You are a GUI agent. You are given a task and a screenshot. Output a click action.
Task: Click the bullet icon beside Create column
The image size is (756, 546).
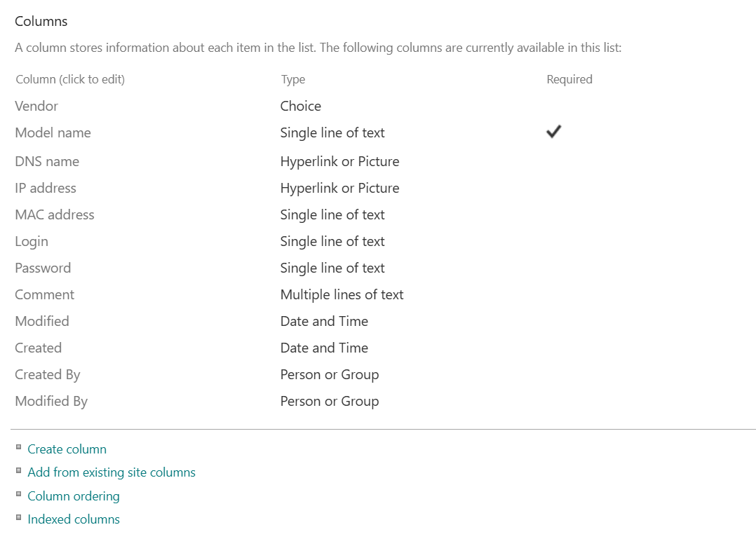click(19, 447)
